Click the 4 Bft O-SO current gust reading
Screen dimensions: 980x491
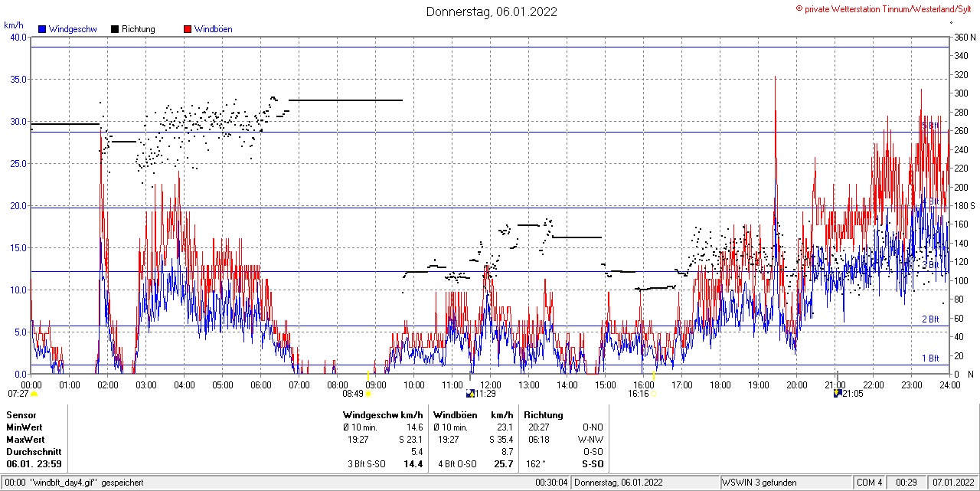click(x=456, y=464)
